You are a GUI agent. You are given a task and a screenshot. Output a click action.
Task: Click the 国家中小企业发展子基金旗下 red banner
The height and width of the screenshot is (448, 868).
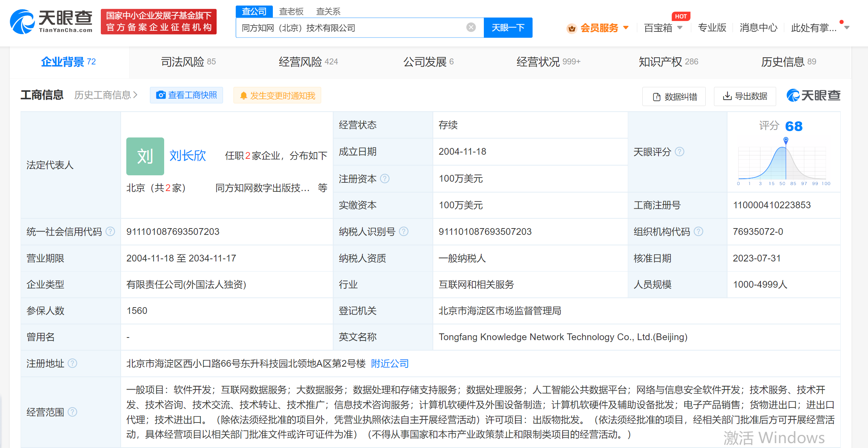coord(159,22)
